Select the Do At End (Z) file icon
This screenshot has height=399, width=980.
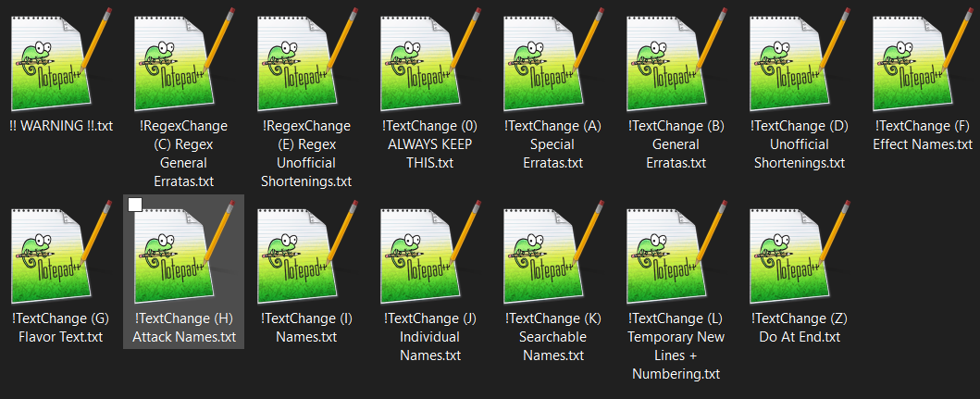click(x=800, y=252)
